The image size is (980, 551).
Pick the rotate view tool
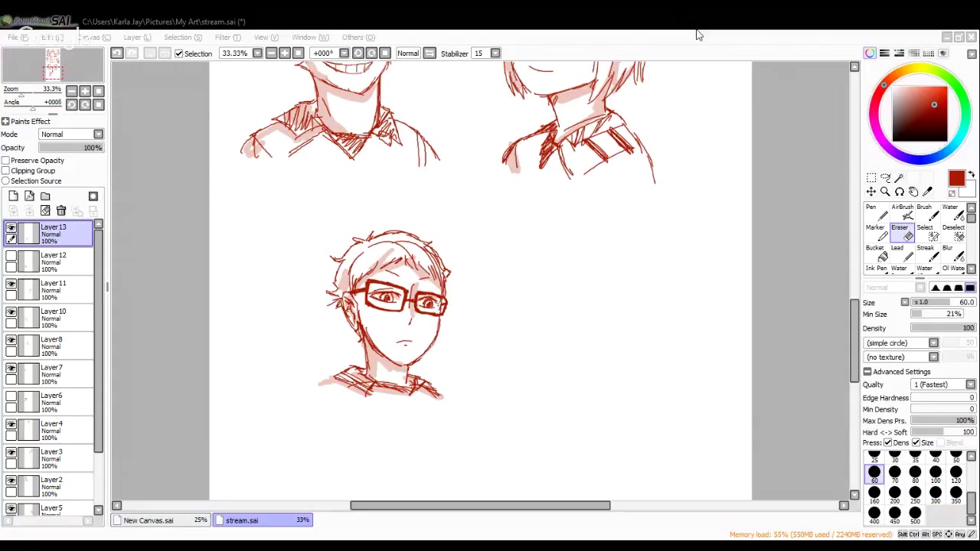tap(900, 192)
